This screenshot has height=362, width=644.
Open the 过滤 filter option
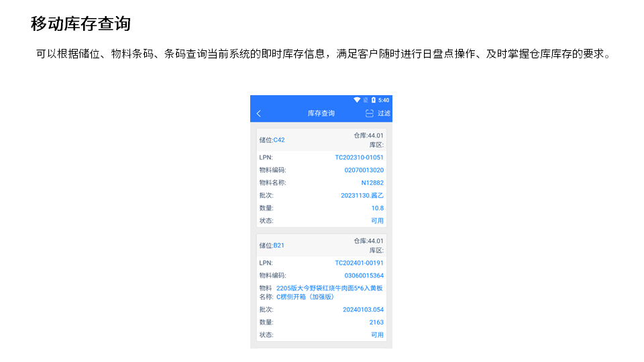tap(384, 113)
